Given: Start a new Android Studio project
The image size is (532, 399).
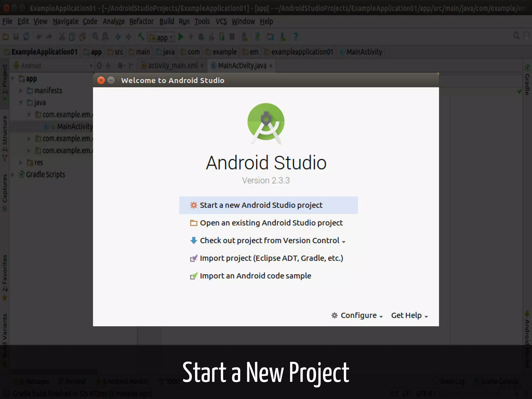Looking at the screenshot, I should [x=268, y=205].
